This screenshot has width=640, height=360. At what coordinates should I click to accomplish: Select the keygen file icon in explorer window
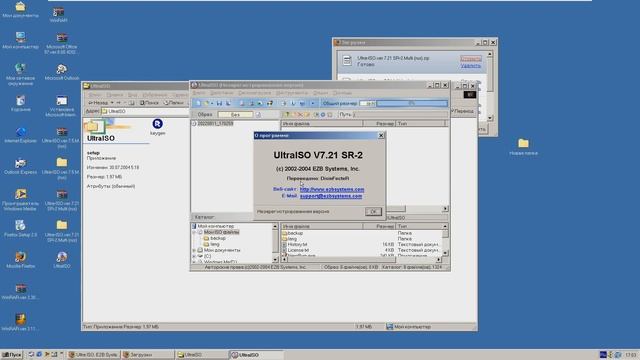coord(158,127)
